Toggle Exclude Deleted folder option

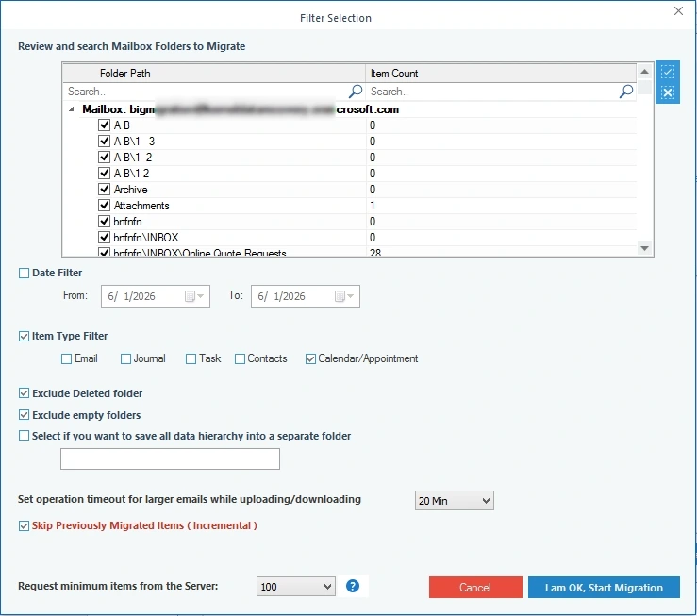24,393
